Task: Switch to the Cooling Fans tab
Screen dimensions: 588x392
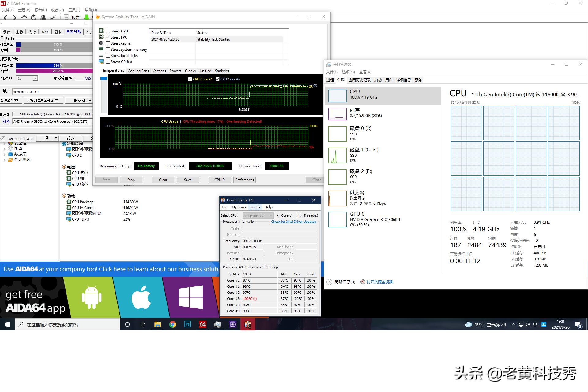Action: [138, 71]
